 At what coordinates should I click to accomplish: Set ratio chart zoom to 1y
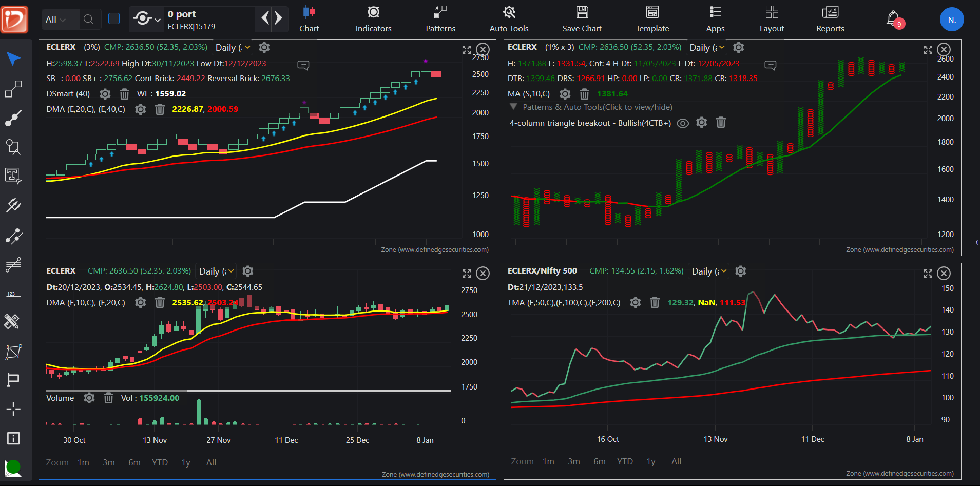651,461
